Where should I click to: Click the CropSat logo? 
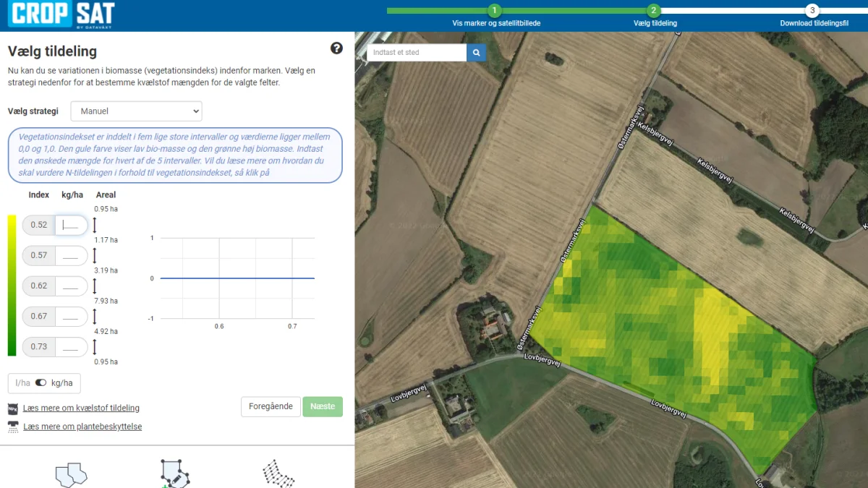61,15
